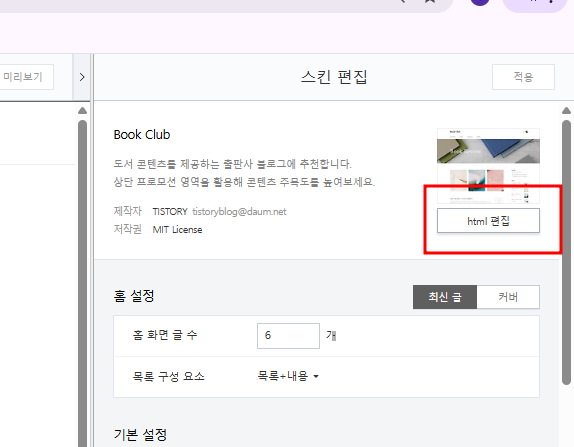Collapse panel with the right chevron arrow
574x447 pixels.
click(82, 77)
